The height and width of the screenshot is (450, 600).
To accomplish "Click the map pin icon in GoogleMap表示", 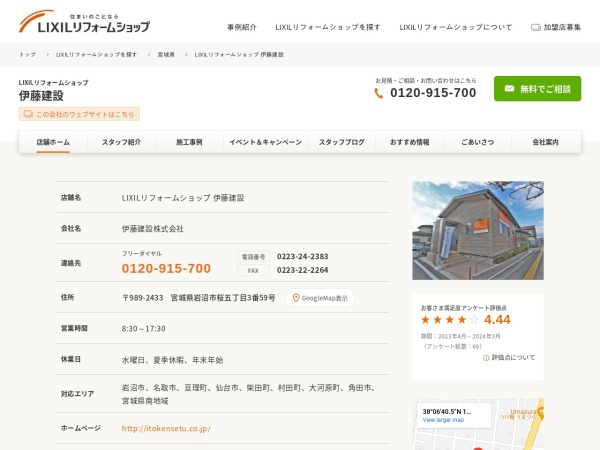I will (296, 298).
